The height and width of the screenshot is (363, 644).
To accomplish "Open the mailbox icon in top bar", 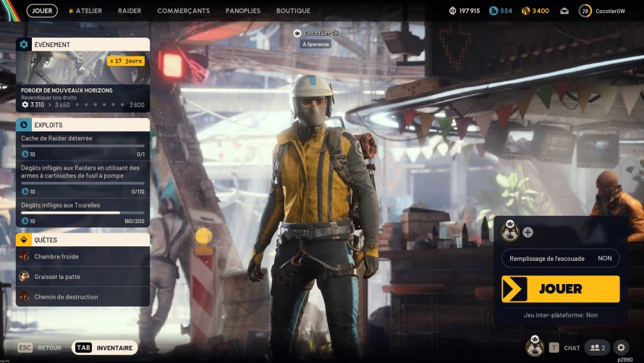I will (564, 11).
